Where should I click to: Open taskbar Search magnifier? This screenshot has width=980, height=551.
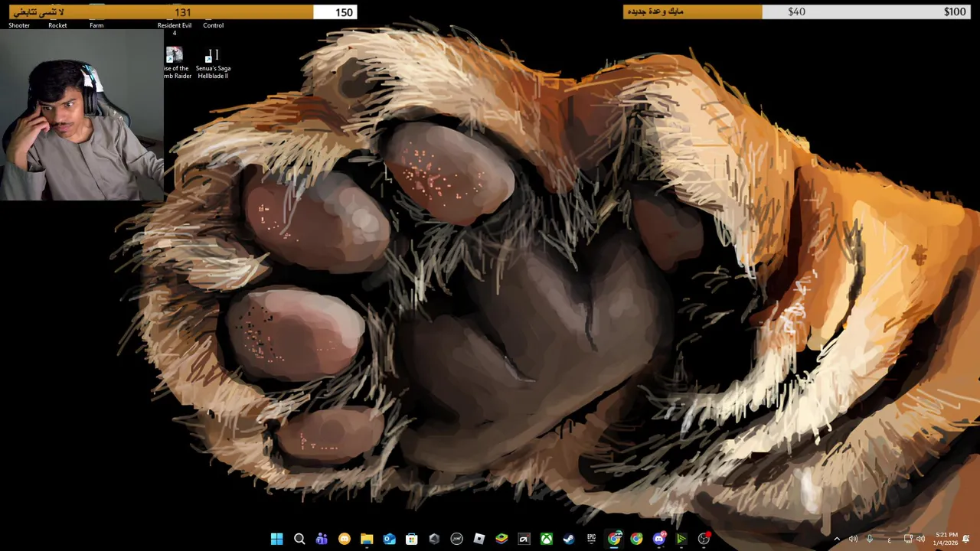(299, 539)
